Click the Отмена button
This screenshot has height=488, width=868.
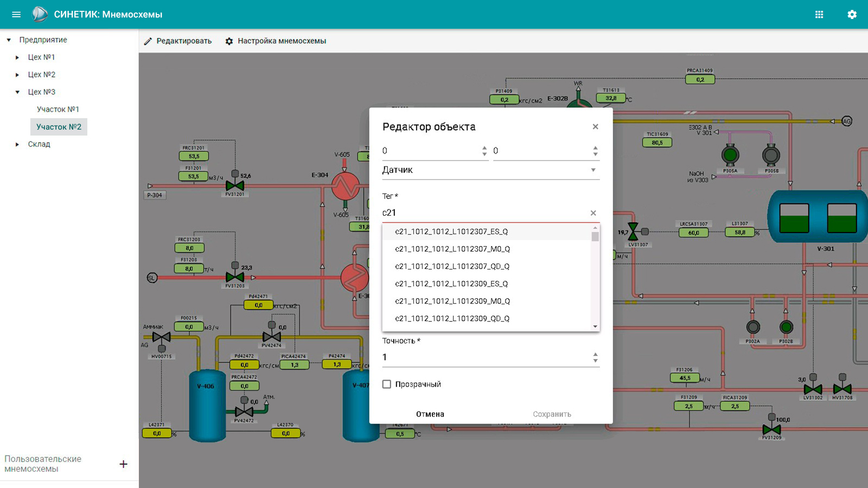[x=430, y=414]
